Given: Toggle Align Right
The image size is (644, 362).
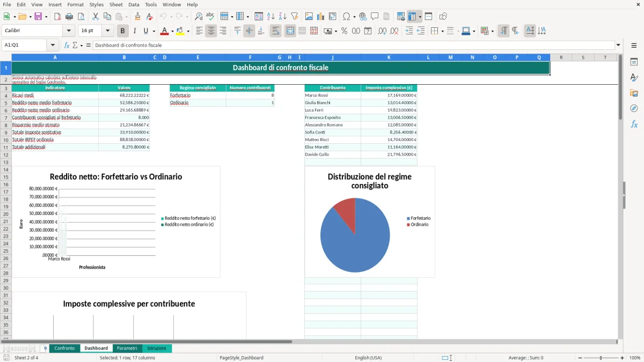Looking at the screenshot, I should [223, 31].
